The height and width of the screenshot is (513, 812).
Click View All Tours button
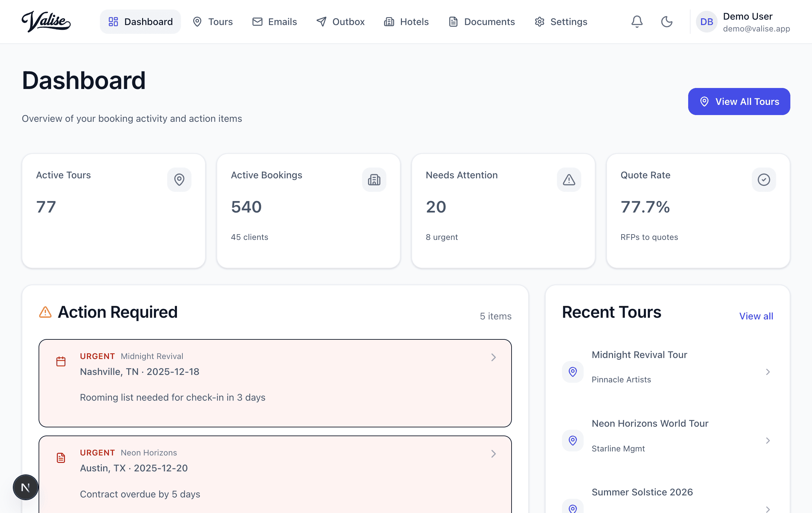pos(739,102)
